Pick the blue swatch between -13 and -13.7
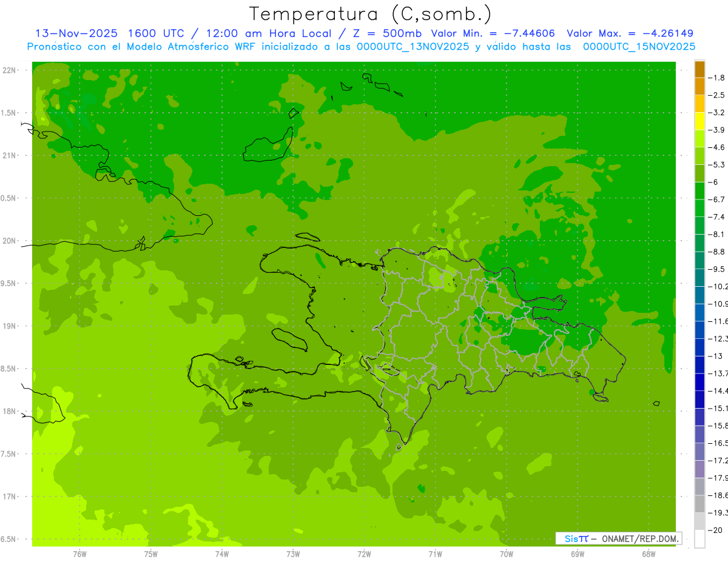This screenshot has width=728, height=562. tap(699, 365)
